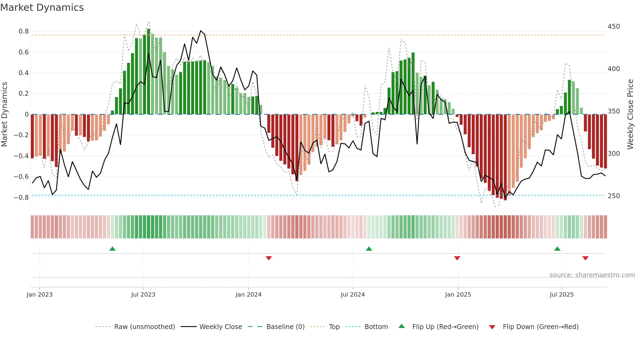Click the Baseline (0) dashed legend line
Image resolution: width=644 pixels, height=362 pixels.
coord(255,327)
